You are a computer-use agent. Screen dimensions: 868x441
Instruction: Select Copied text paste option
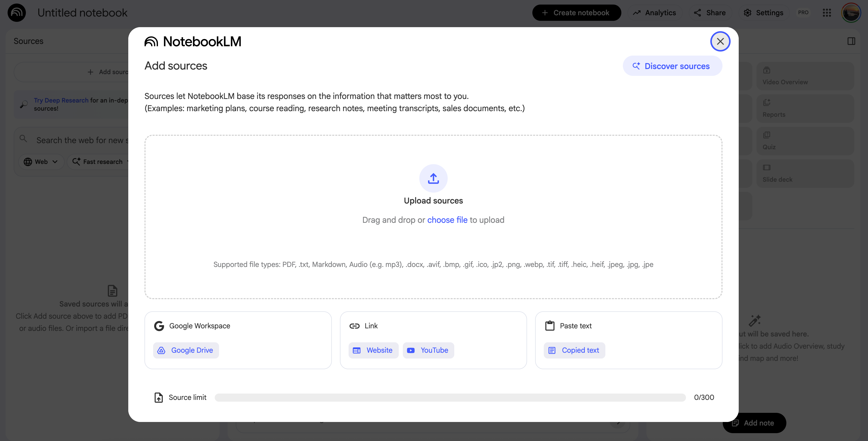pyautogui.click(x=574, y=350)
